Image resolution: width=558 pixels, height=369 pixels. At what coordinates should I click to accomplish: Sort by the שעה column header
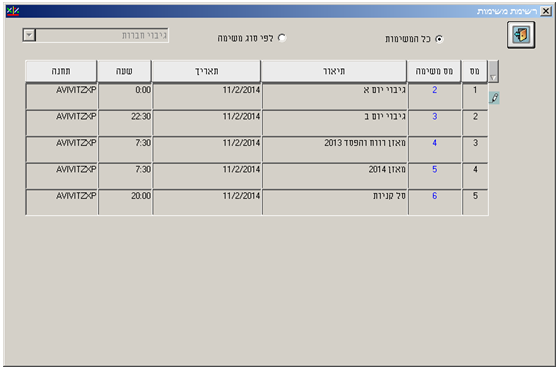124,71
